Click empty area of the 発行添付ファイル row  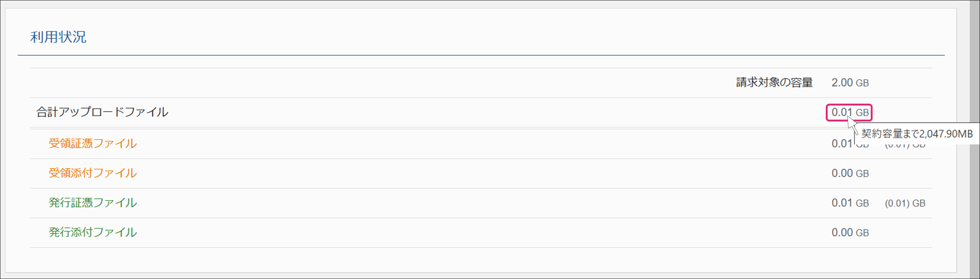coord(456,233)
